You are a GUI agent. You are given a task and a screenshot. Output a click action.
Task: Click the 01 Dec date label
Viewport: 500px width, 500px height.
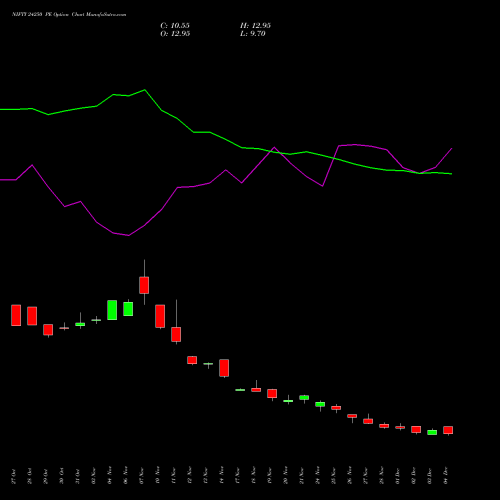[x=398, y=476]
